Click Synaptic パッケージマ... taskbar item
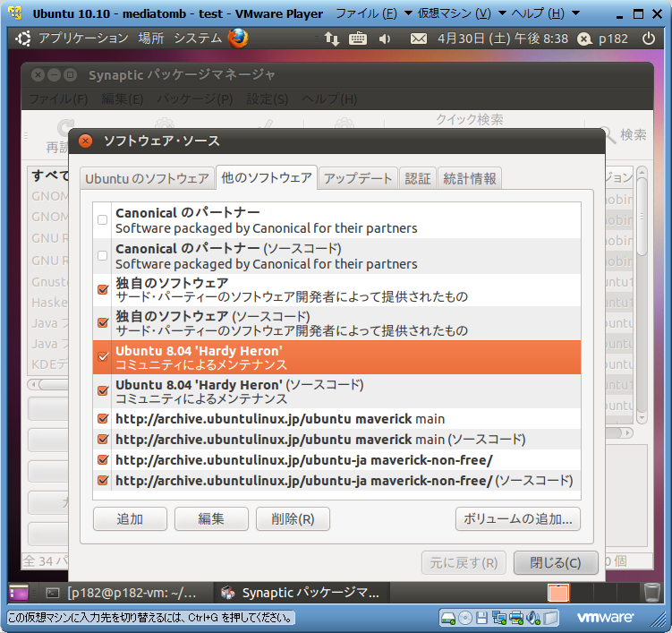This screenshot has width=672, height=633. click(x=301, y=593)
